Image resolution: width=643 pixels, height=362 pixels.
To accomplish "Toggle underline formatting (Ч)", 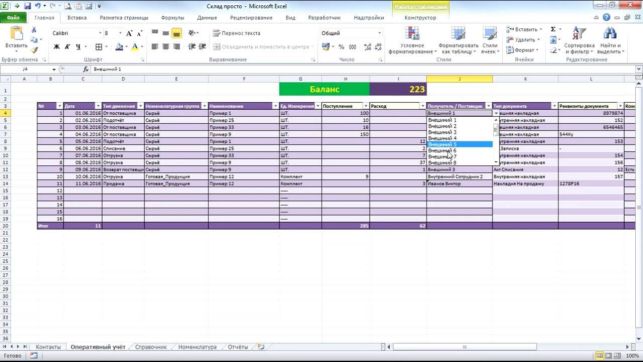I will click(78, 47).
